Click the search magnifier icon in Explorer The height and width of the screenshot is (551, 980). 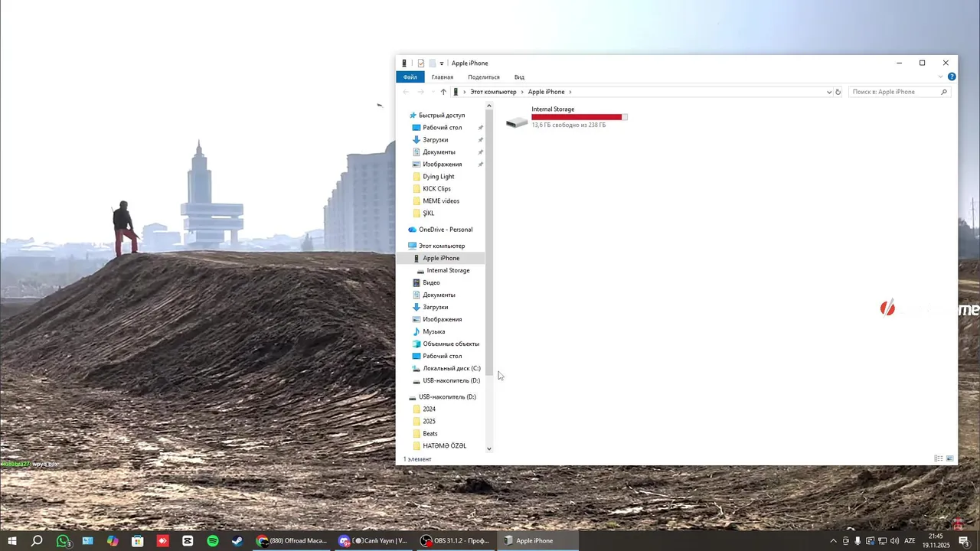point(944,92)
